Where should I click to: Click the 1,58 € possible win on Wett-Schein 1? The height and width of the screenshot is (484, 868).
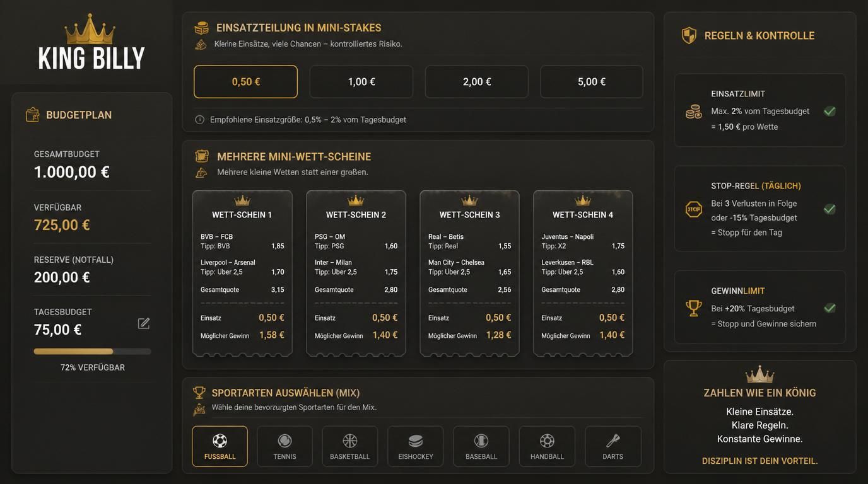[x=271, y=335]
